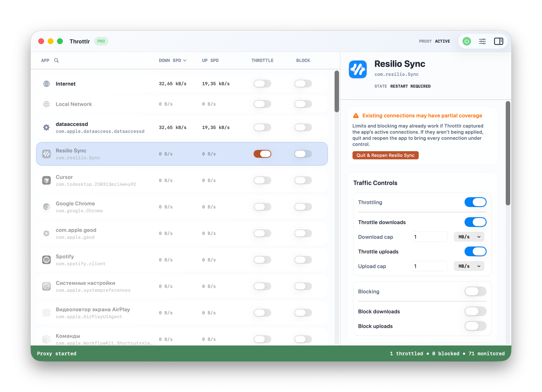Click the com.apple.geod gear icon
This screenshot has height=392, width=542.
click(x=47, y=233)
